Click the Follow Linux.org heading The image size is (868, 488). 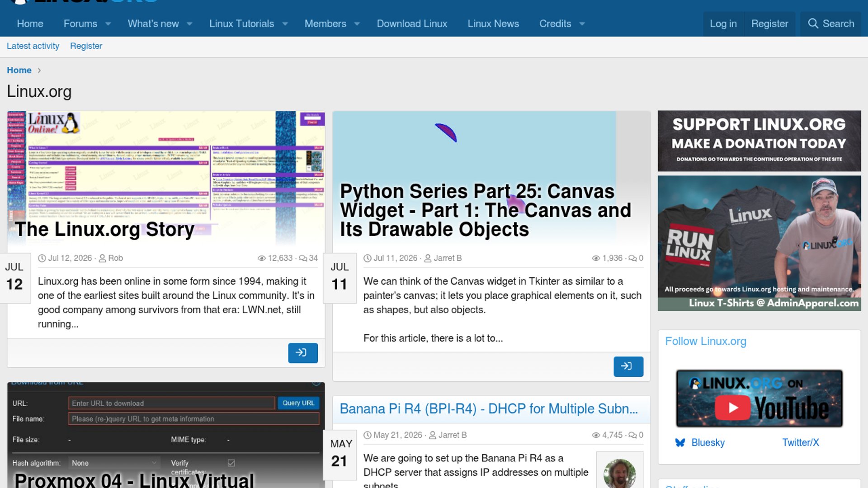(x=705, y=341)
